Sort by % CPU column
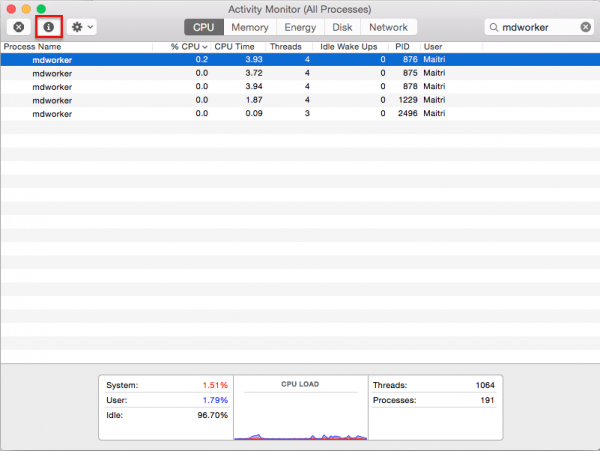This screenshot has width=600, height=451. 188,47
